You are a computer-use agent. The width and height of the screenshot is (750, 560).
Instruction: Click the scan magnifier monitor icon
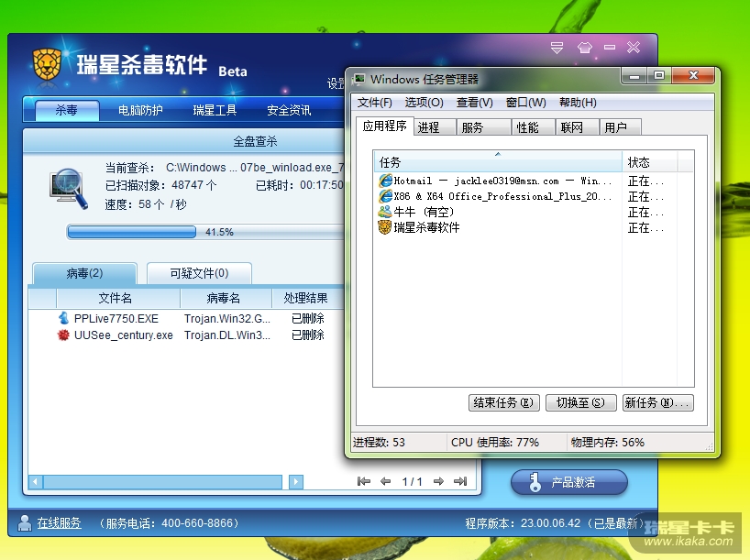[x=69, y=189]
